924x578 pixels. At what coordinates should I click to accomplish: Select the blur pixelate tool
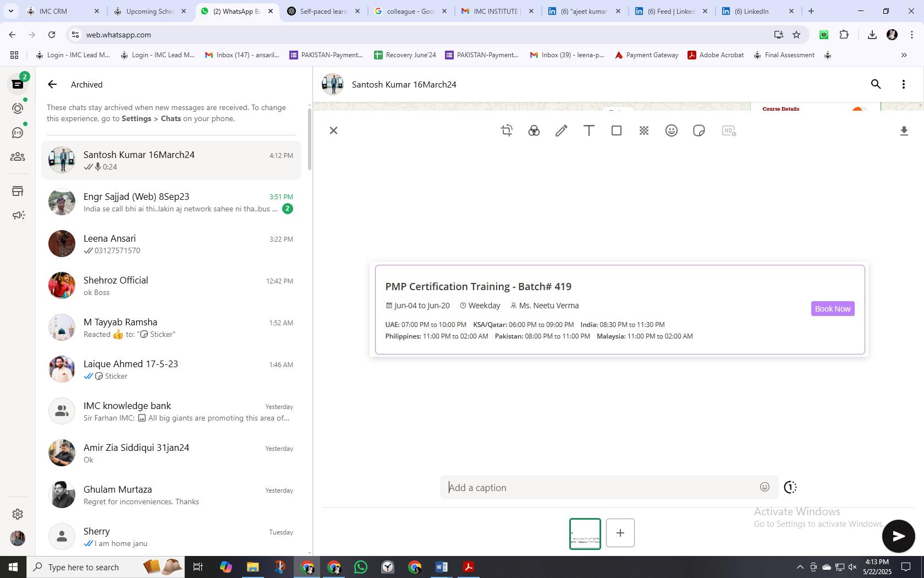(x=644, y=130)
